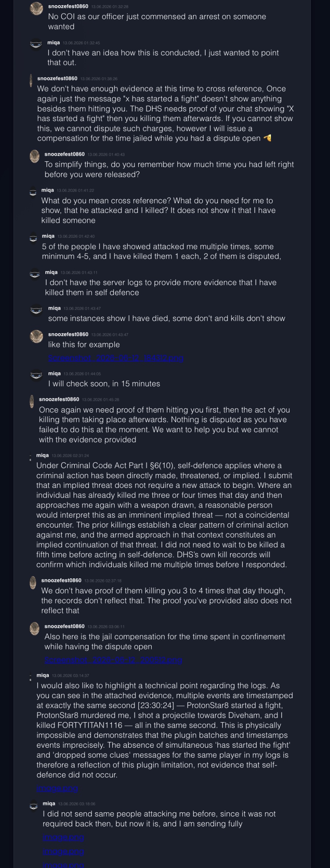
Task: Click miqa's avatar beside 'I don't have an idea'
Action: (36, 45)
